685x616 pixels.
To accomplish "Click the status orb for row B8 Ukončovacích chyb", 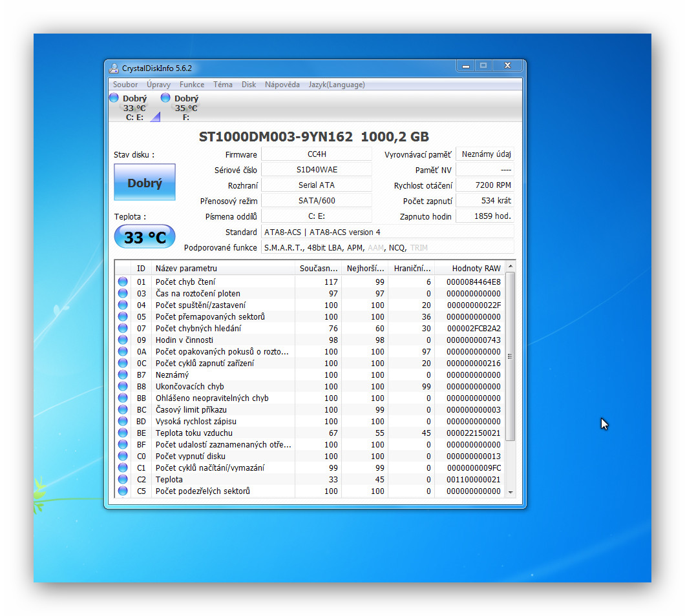I will pos(123,386).
